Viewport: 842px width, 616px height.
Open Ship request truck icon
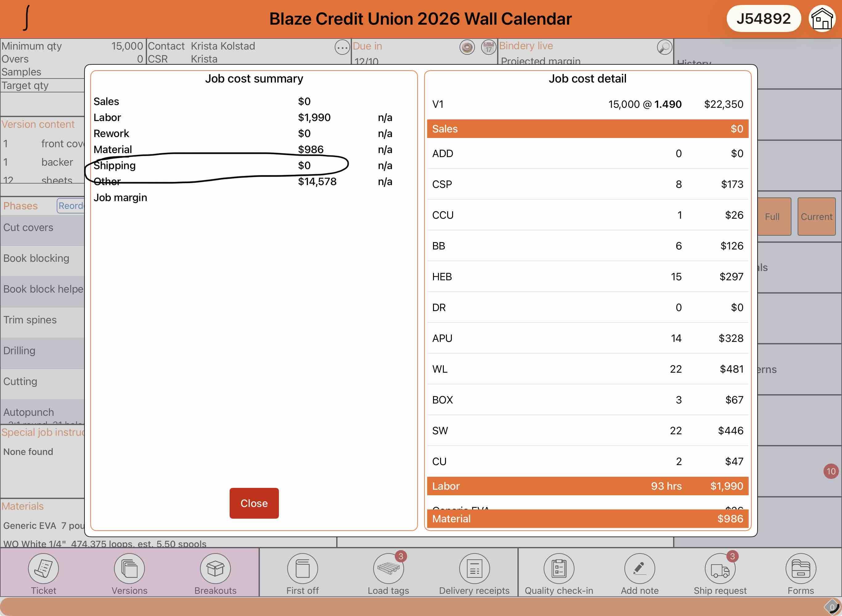[x=720, y=568]
